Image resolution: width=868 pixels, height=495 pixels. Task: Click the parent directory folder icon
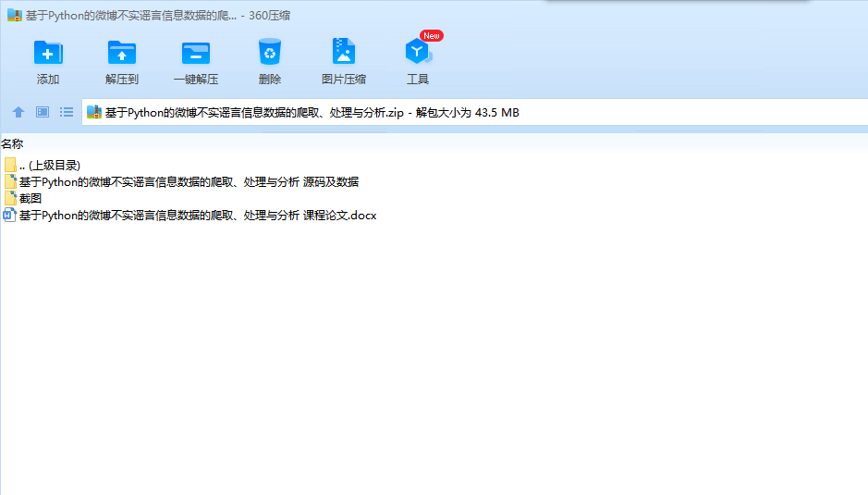[10, 166]
